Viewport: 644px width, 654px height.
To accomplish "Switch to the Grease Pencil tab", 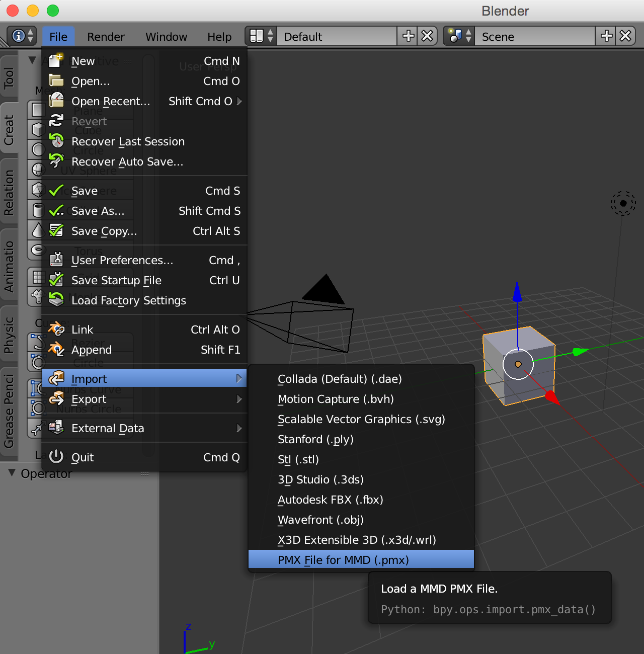I will pos(9,410).
